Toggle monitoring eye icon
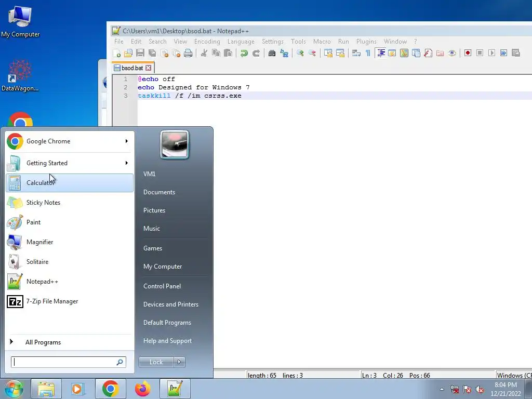The width and height of the screenshot is (532, 399). 452,53
